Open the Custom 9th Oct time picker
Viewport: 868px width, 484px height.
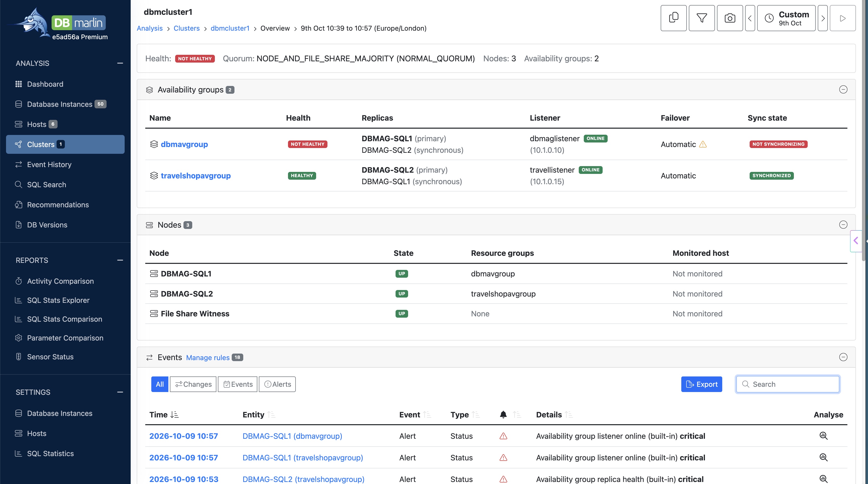786,18
